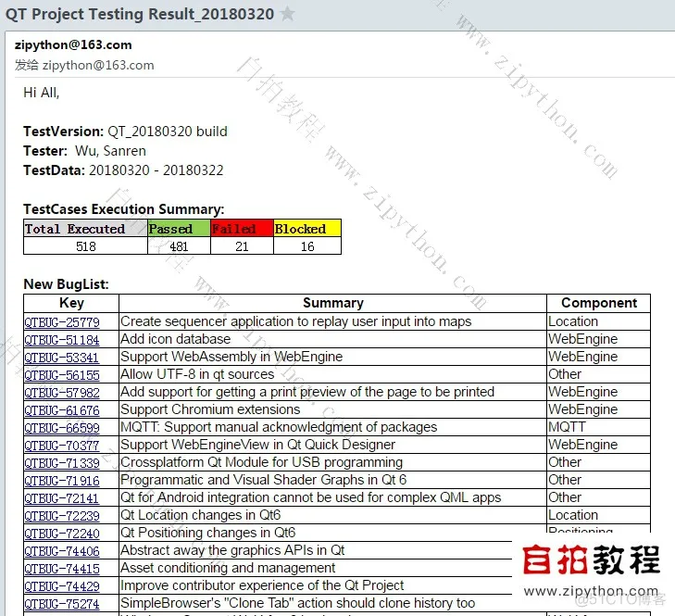Click summary 'Support Chromium extensions'
675x616 pixels.
click(x=210, y=409)
